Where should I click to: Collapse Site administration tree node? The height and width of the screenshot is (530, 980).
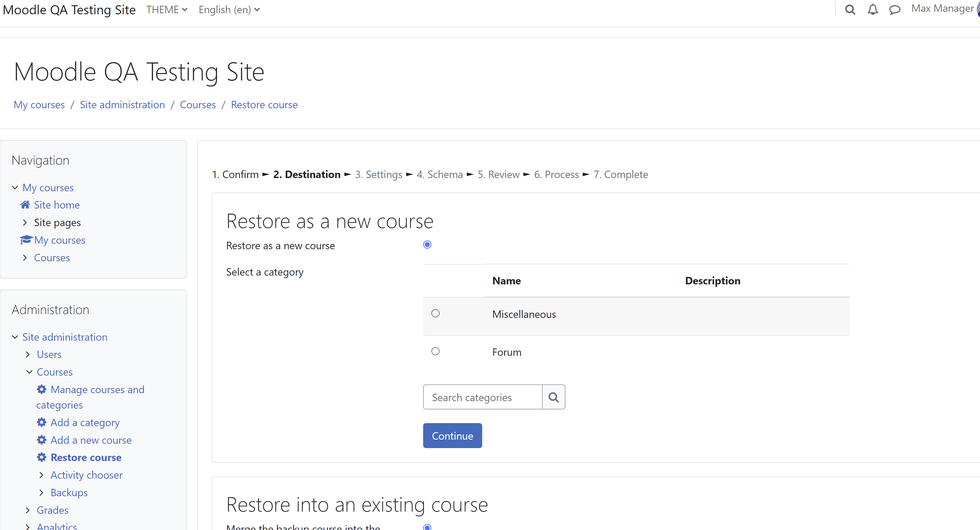pos(15,337)
